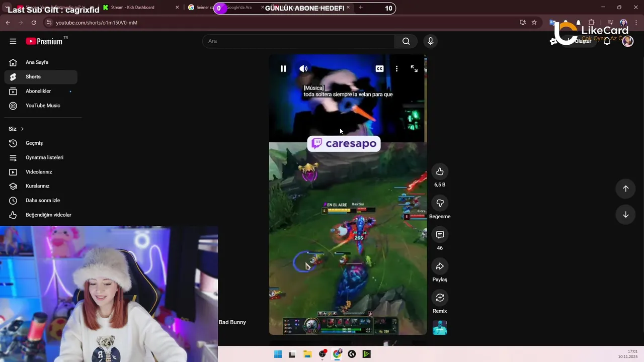Remix this Short

[x=440, y=298]
